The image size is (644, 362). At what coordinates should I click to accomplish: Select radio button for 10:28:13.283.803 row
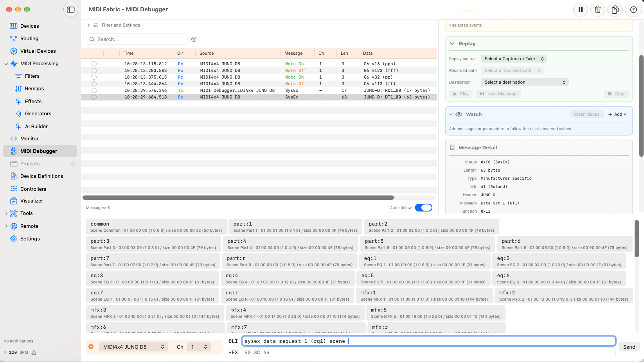tap(94, 70)
